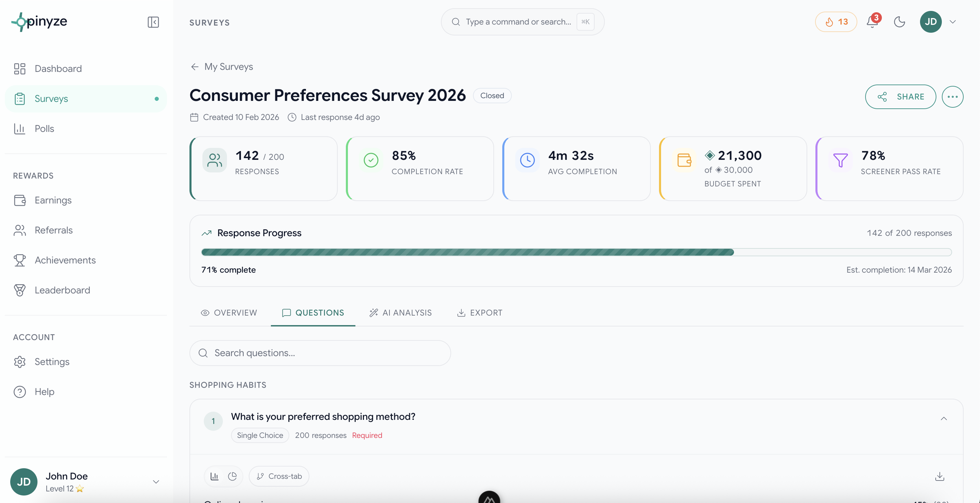This screenshot has height=503, width=980.
Task: Navigate to the Polls section
Action: click(44, 128)
